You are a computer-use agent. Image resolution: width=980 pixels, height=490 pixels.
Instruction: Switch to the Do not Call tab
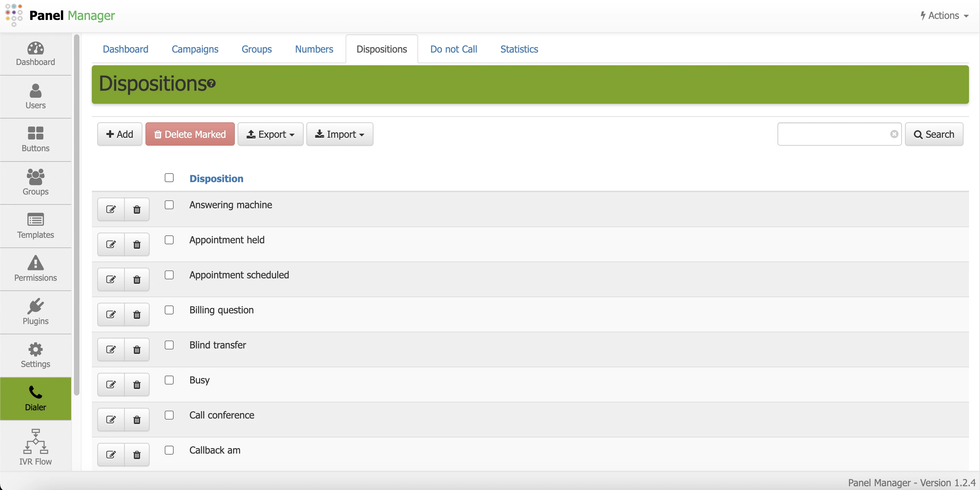(x=454, y=49)
